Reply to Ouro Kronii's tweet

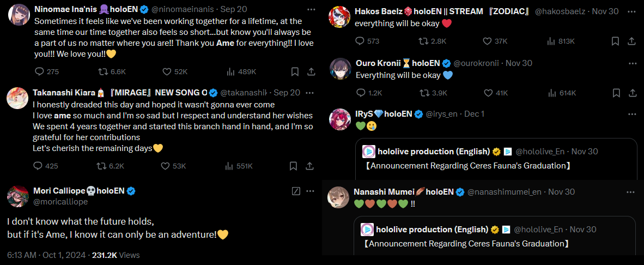[x=360, y=93]
